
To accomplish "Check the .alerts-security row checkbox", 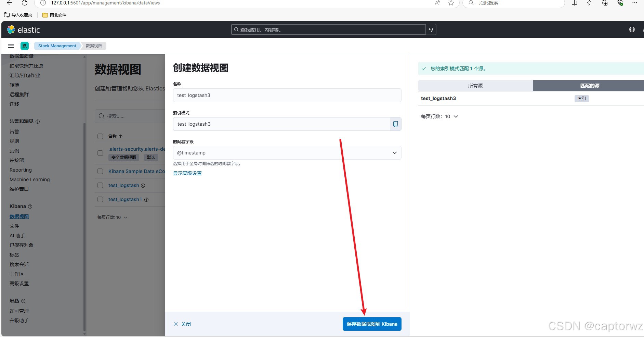I will click(100, 153).
